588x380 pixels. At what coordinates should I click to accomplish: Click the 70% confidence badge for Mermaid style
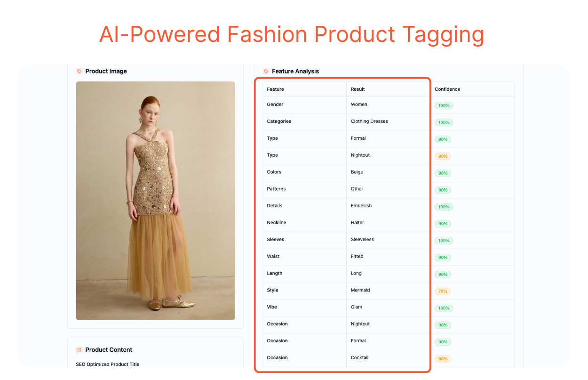pos(443,291)
